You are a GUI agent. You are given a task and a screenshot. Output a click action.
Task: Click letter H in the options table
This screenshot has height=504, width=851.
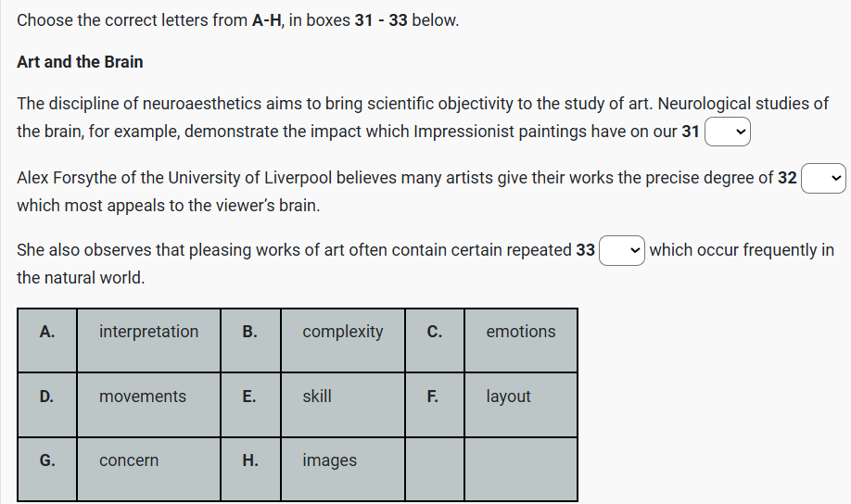point(249,460)
